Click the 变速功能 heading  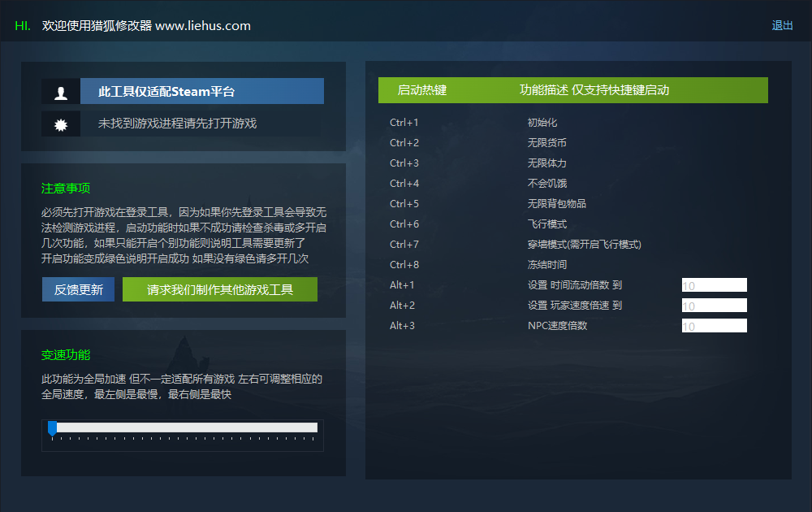[x=66, y=355]
